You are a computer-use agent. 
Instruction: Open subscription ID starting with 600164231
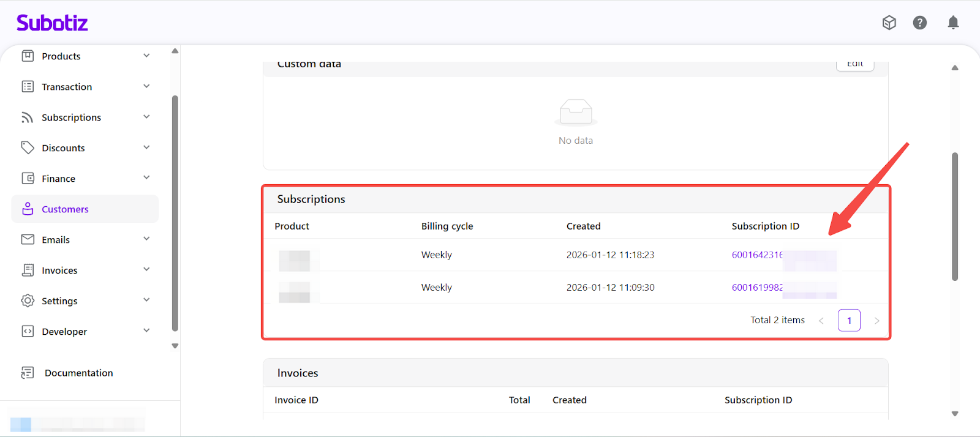(757, 255)
